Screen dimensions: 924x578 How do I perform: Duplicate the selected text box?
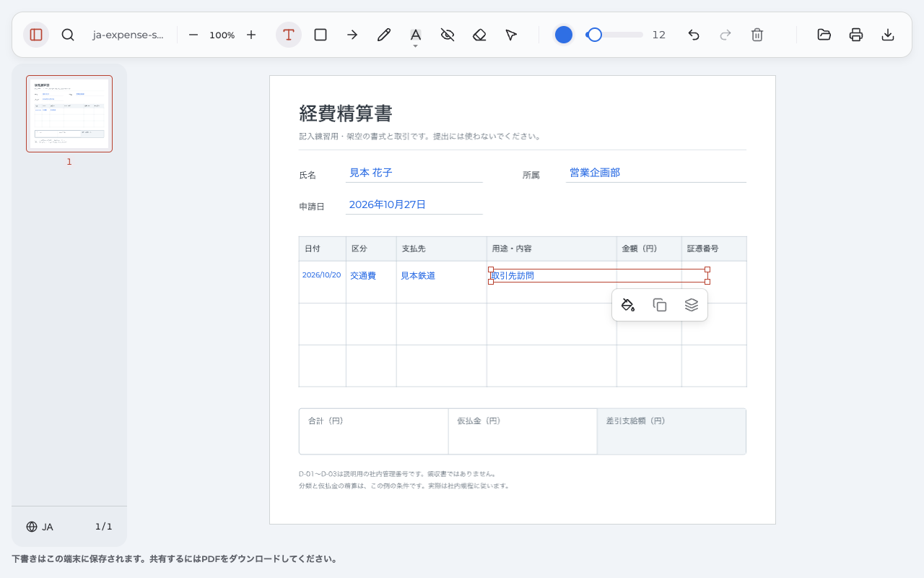click(x=660, y=305)
